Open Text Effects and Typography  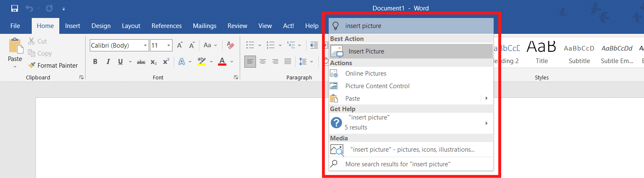(182, 62)
